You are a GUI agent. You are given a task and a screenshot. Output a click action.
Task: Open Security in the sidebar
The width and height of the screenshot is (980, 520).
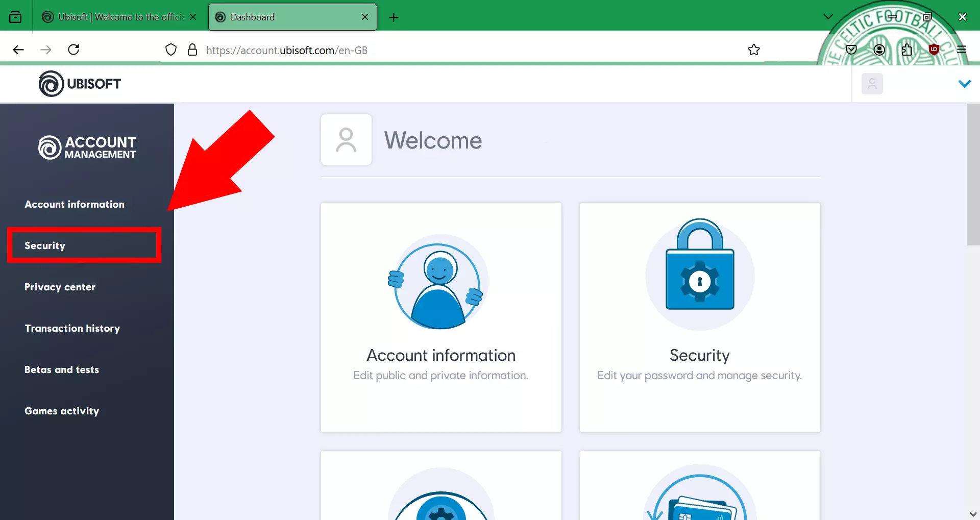45,245
